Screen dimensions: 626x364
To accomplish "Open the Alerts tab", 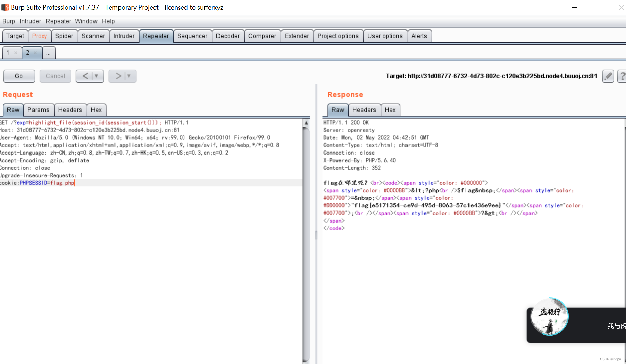I will click(419, 36).
